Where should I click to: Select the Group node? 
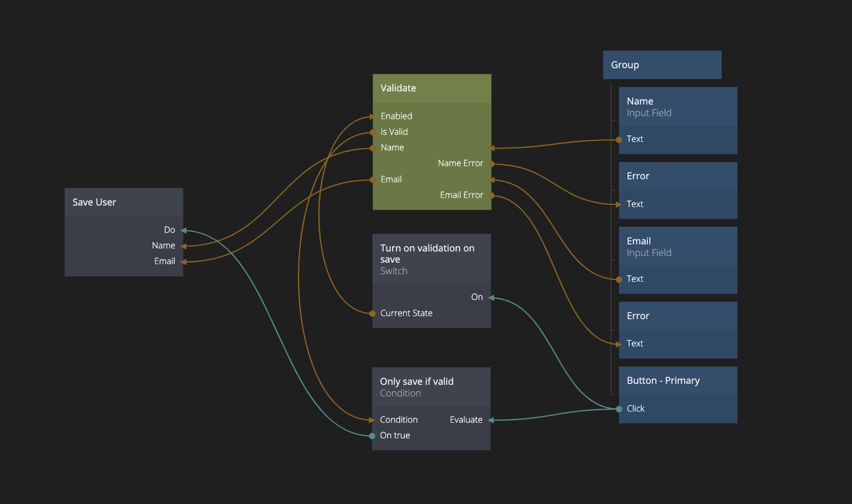[x=661, y=65]
